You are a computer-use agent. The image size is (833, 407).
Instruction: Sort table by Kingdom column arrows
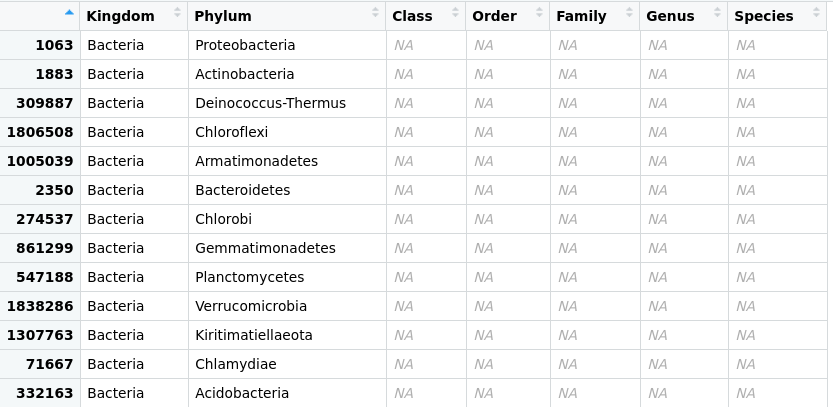tap(177, 12)
